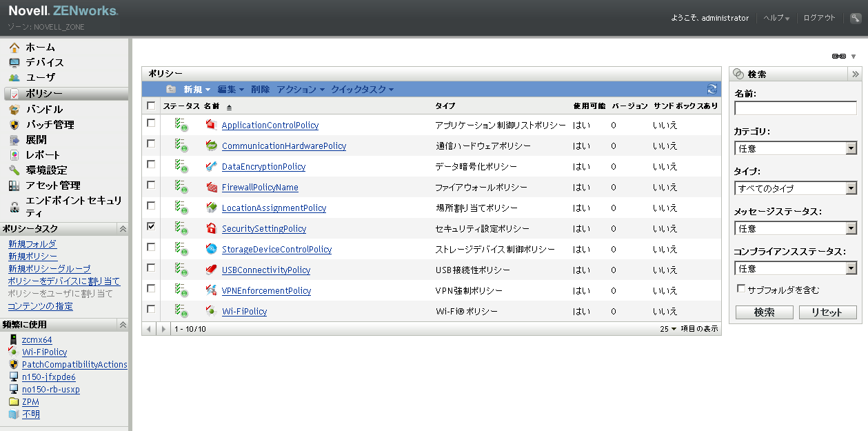868x431 pixels.
Task: Click the refresh icon in policy toolbar
Action: (x=712, y=89)
